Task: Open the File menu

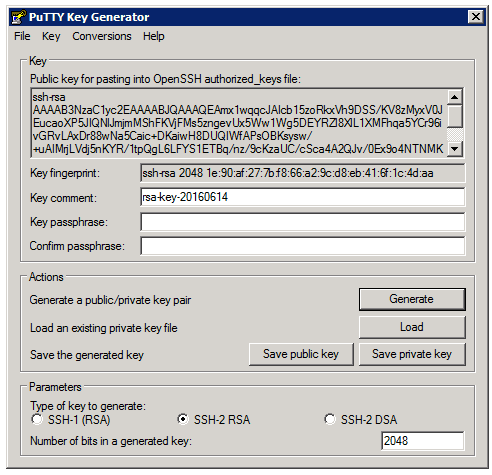Action: coord(22,36)
